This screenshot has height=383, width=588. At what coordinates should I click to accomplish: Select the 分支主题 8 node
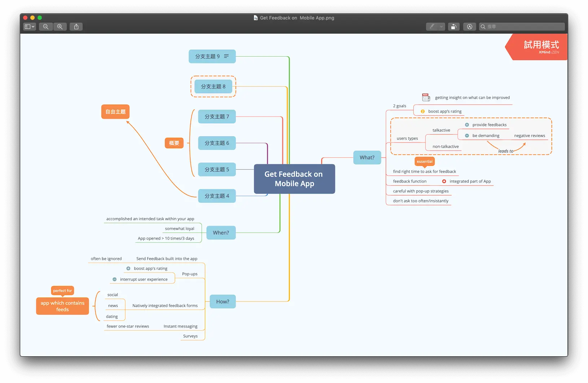click(x=213, y=87)
